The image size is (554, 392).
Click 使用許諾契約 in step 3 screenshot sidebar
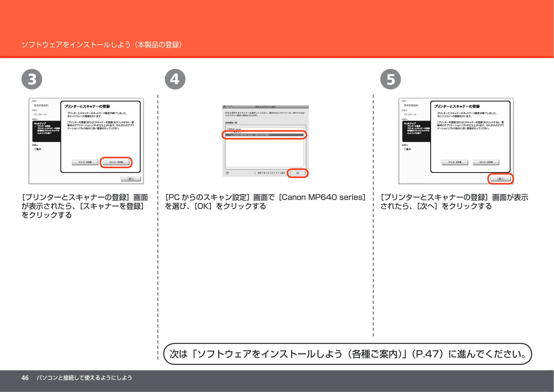pyautogui.click(x=41, y=105)
